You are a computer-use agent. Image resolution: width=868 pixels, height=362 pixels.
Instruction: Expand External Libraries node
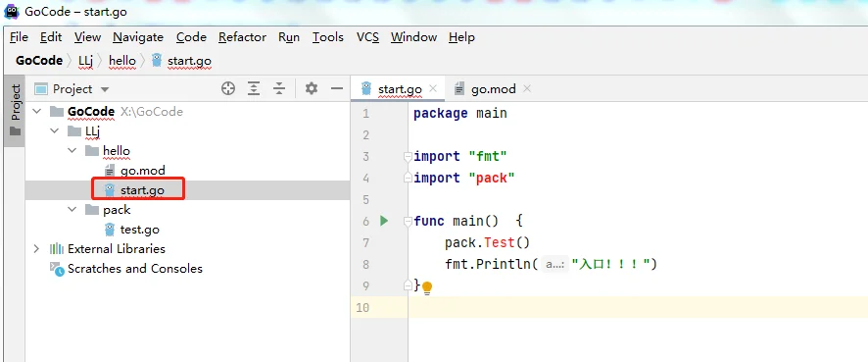pyautogui.click(x=37, y=249)
